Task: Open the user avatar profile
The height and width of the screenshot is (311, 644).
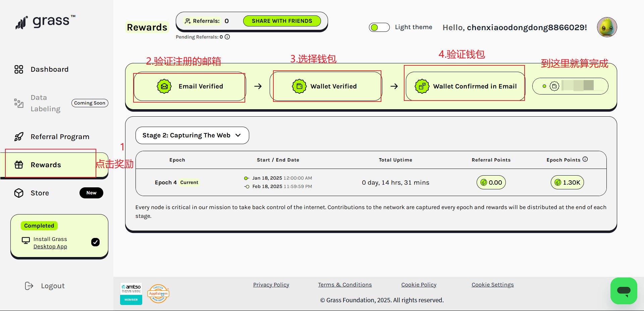Action: point(607,27)
